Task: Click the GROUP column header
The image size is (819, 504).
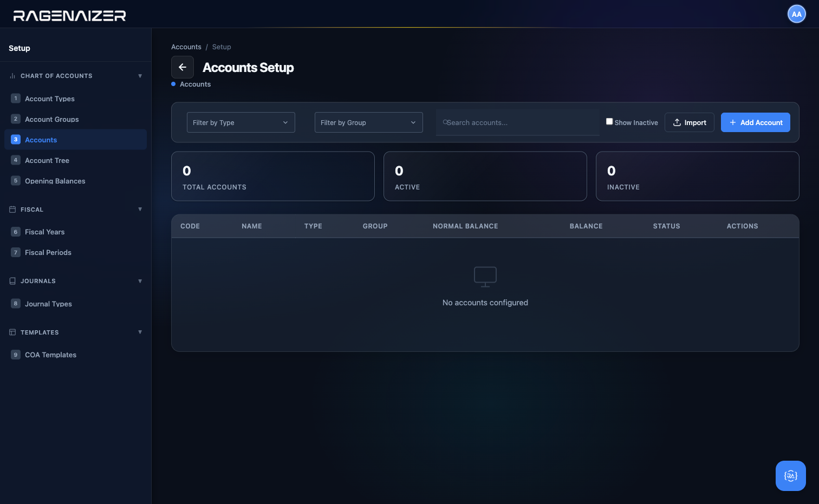Action: pyautogui.click(x=375, y=226)
